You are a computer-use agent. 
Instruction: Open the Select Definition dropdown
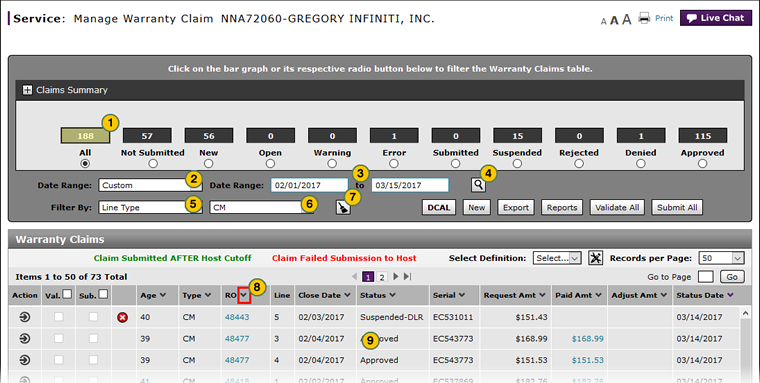pos(557,258)
